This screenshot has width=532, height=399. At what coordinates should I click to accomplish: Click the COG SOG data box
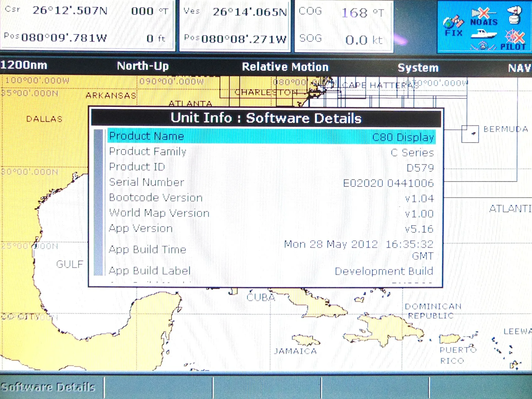tap(344, 26)
